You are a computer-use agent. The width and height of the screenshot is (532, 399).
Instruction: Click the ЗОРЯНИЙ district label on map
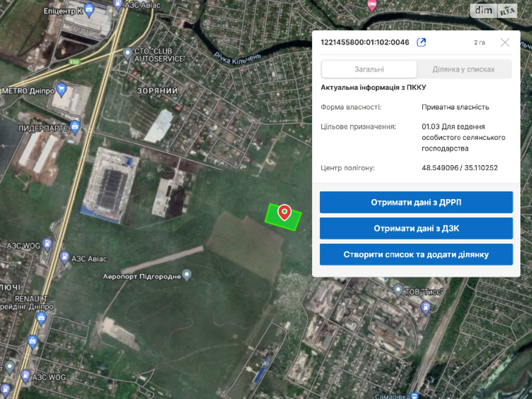[x=158, y=91]
